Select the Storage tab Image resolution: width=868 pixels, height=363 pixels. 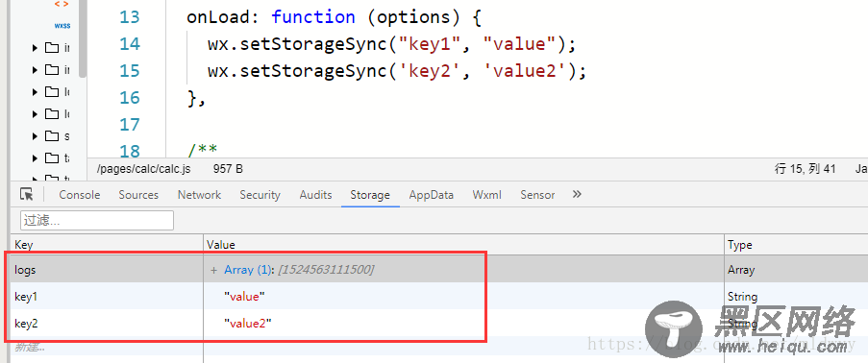tap(370, 195)
